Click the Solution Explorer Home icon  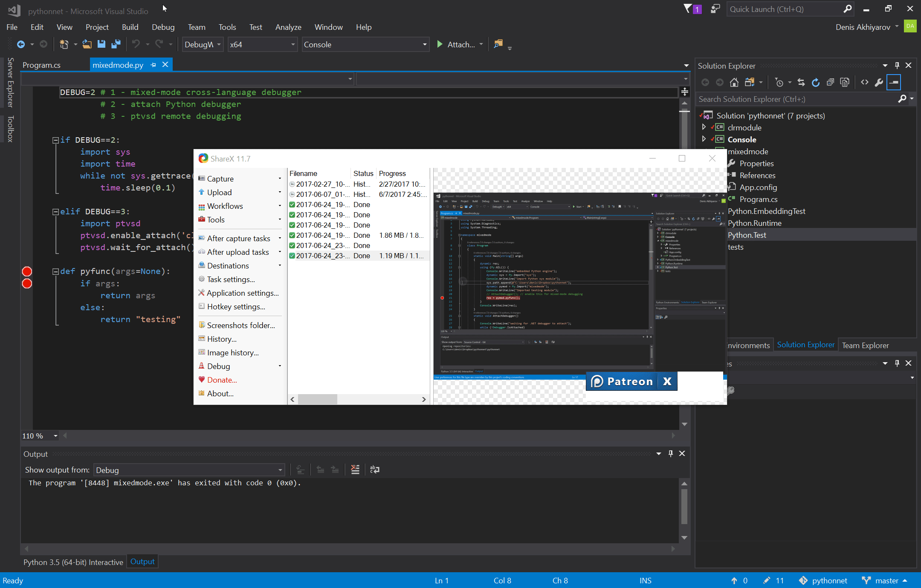[734, 82]
